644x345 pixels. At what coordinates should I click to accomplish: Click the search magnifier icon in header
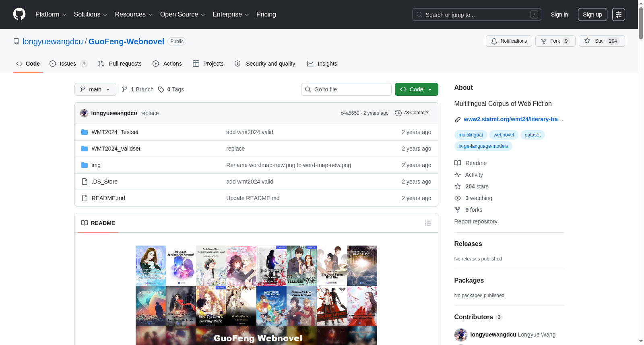pos(419,14)
